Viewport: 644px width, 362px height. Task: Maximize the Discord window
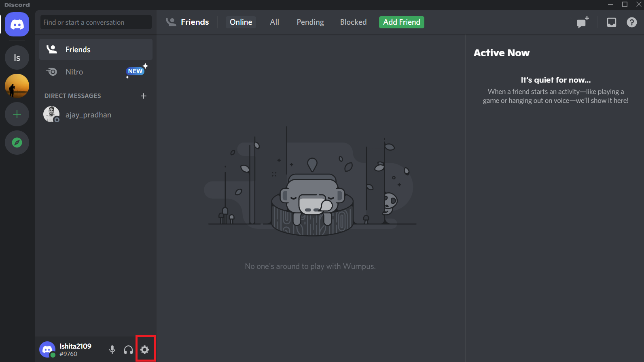tap(625, 4)
